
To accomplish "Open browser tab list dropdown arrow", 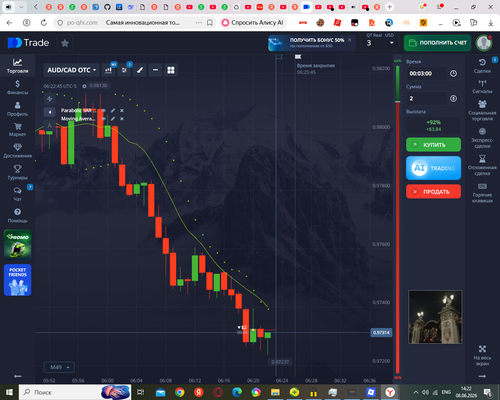I will 21,7.
